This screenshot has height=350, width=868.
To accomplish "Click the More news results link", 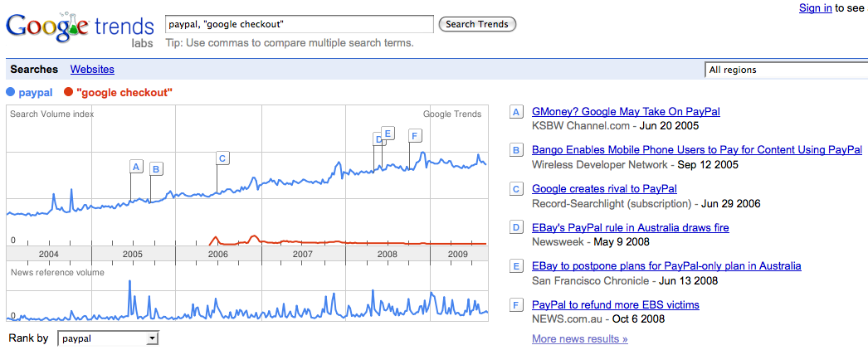I will [x=580, y=338].
